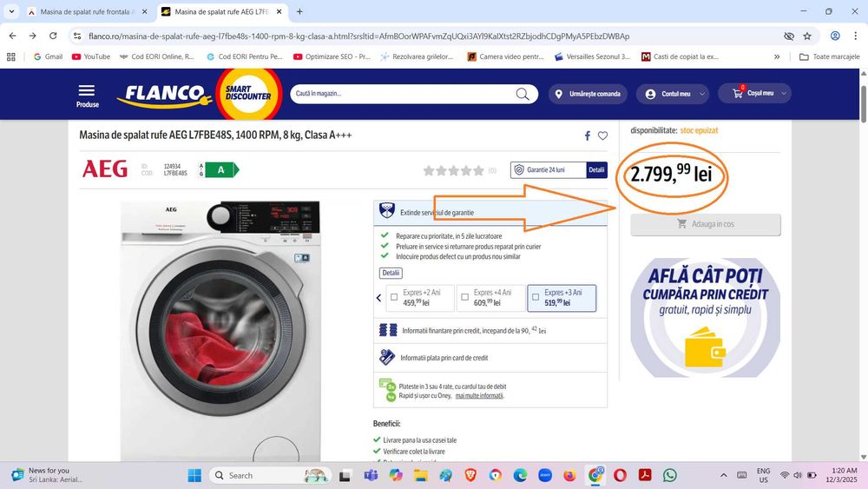
Task: Click the address bar URL
Action: pyautogui.click(x=358, y=36)
